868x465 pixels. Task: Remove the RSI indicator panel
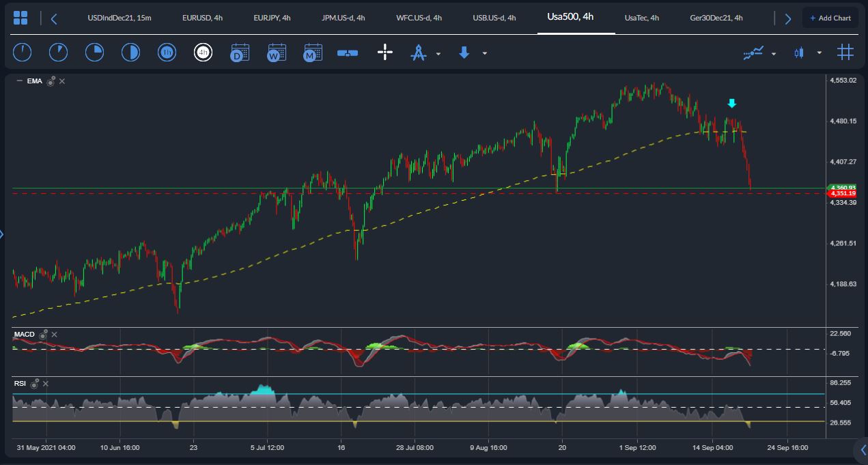[x=45, y=384]
